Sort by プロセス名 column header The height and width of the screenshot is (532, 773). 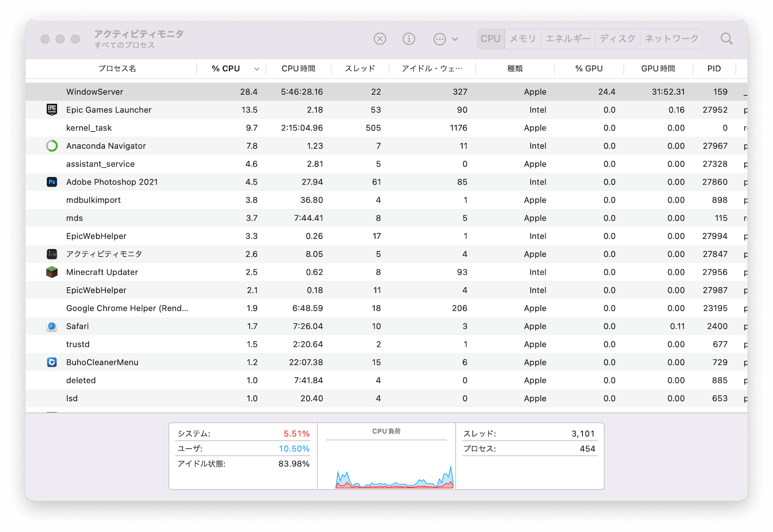point(117,69)
